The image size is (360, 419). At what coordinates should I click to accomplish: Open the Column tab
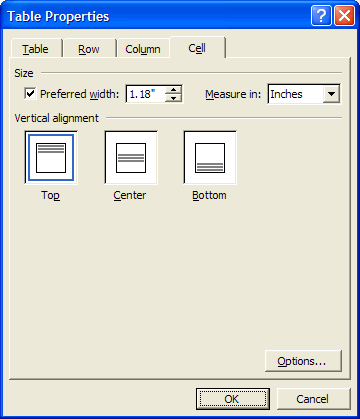143,49
